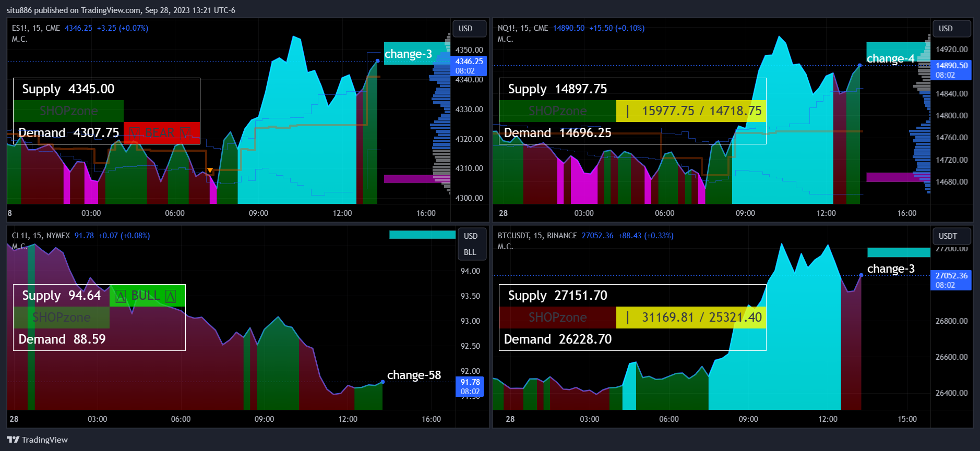The width and height of the screenshot is (980, 451).
Task: Click the TradingView logo at bottom left
Action: click(x=38, y=440)
